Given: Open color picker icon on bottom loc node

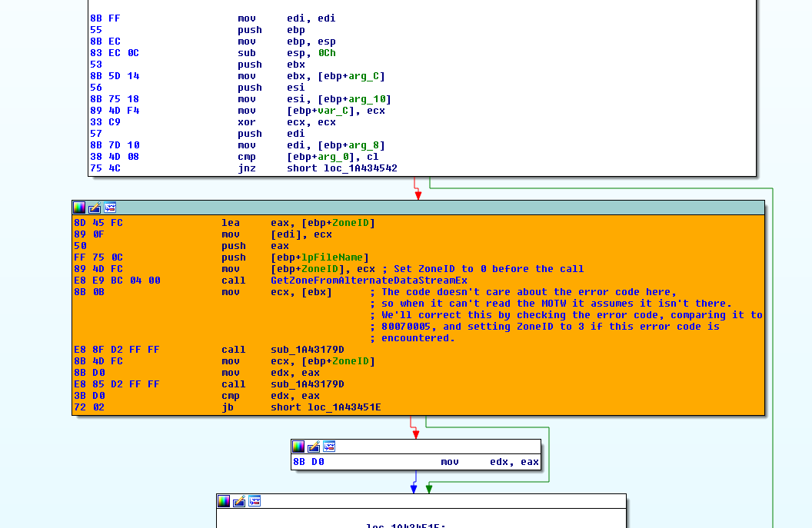Looking at the screenshot, I should tap(224, 501).
